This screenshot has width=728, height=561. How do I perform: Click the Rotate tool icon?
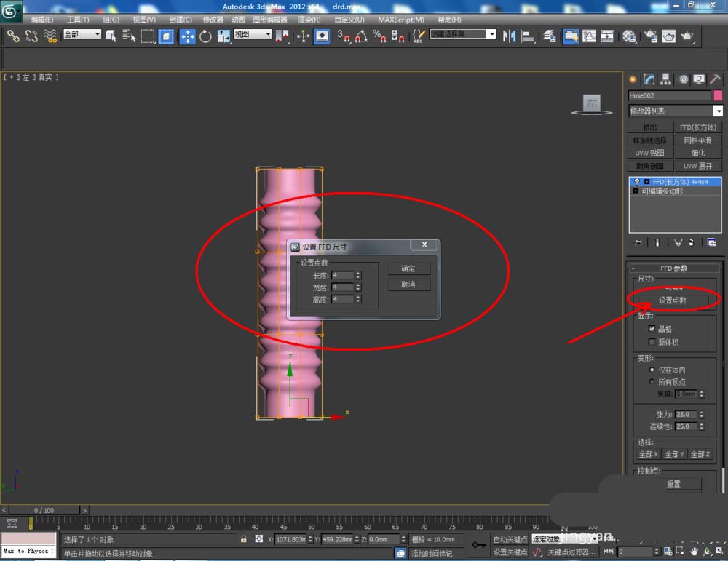click(205, 36)
